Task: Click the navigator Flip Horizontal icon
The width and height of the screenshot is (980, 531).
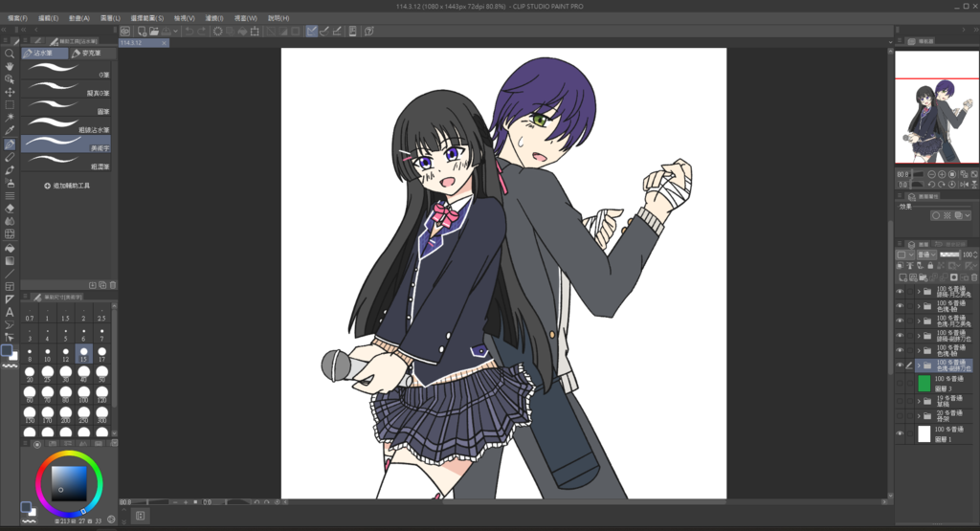Action: click(963, 185)
